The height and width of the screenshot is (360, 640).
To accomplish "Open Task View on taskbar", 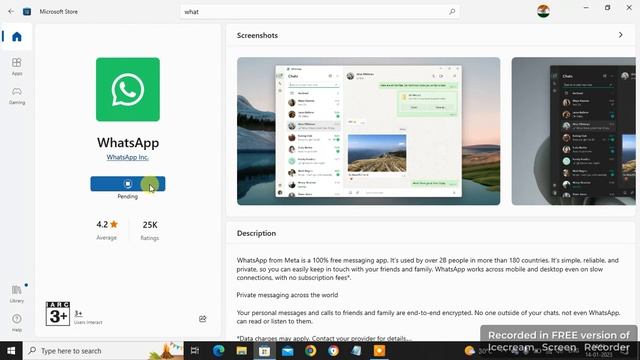I will 195,351.
